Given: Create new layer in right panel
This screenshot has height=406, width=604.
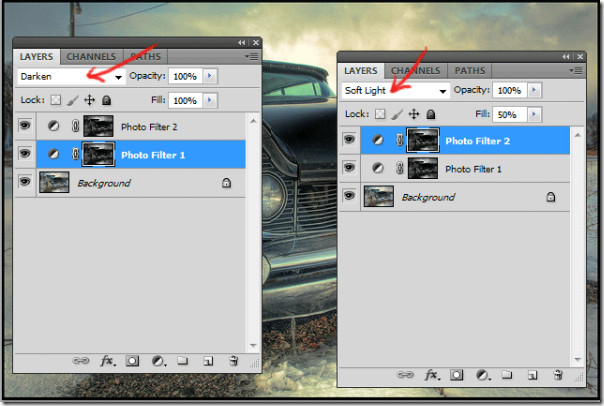Looking at the screenshot, I should [532, 375].
